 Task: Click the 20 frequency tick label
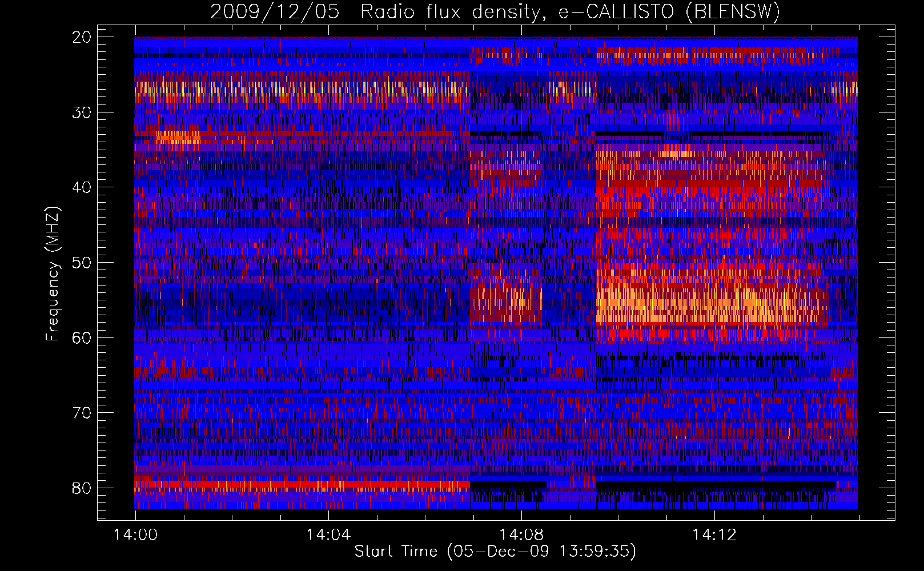point(82,37)
